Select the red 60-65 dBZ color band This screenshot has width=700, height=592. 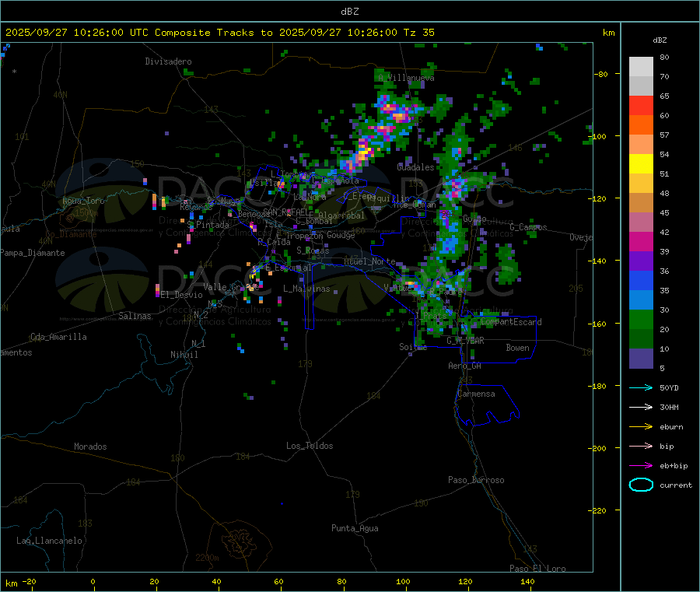click(641, 105)
